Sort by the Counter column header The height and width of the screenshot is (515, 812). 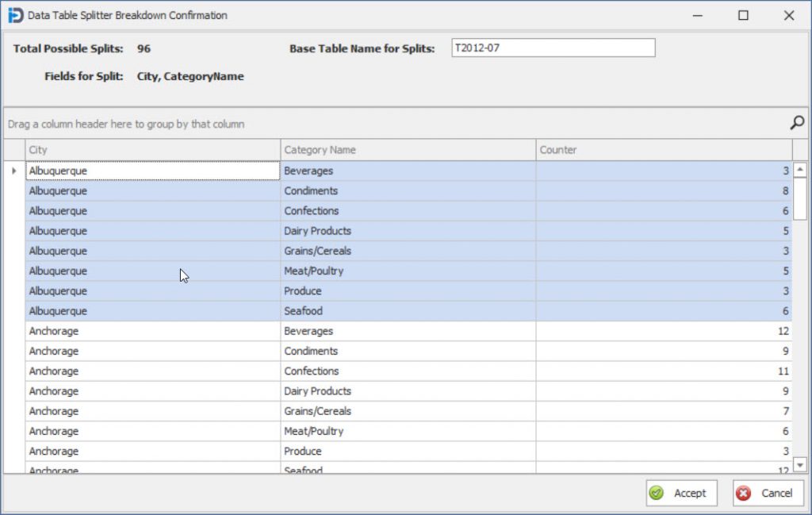(x=663, y=150)
